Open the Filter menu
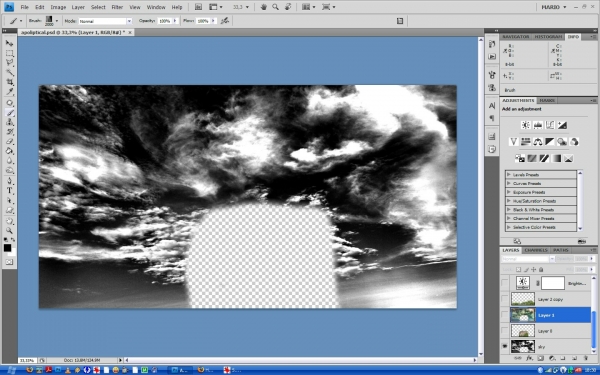Screen dimensions: 600x375 tap(117, 7)
